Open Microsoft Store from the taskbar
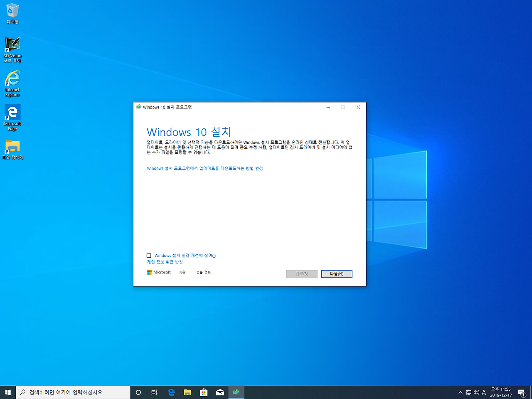This screenshot has height=399, width=532. 204,392
